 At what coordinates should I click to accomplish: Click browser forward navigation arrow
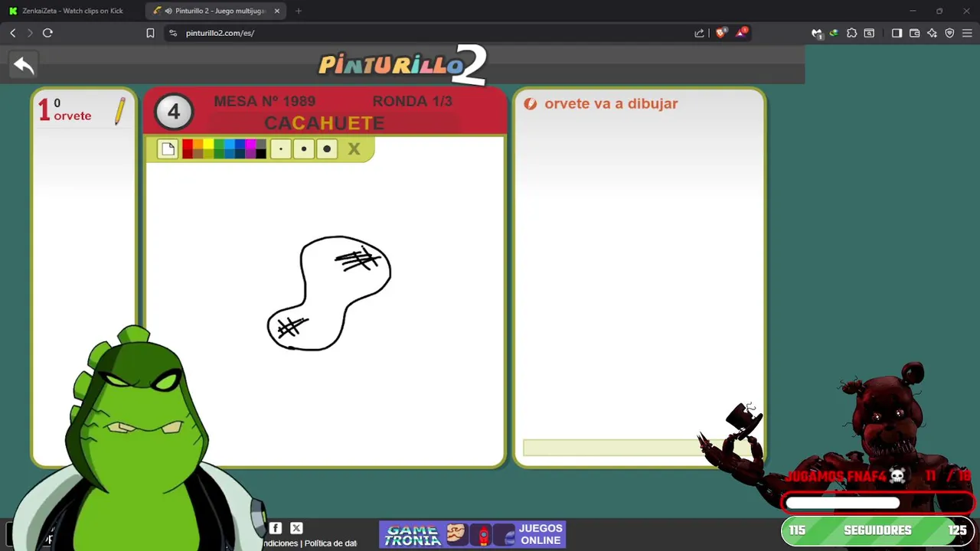click(30, 33)
